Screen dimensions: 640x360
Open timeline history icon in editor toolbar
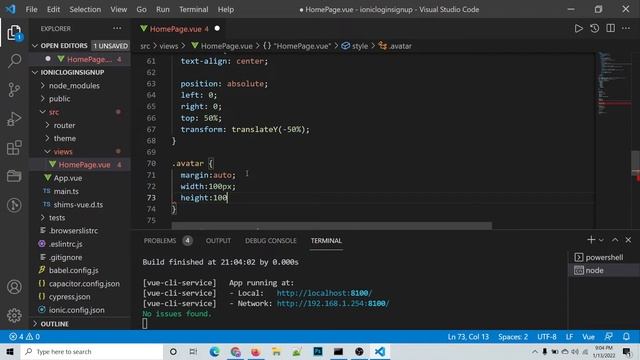[x=595, y=28]
